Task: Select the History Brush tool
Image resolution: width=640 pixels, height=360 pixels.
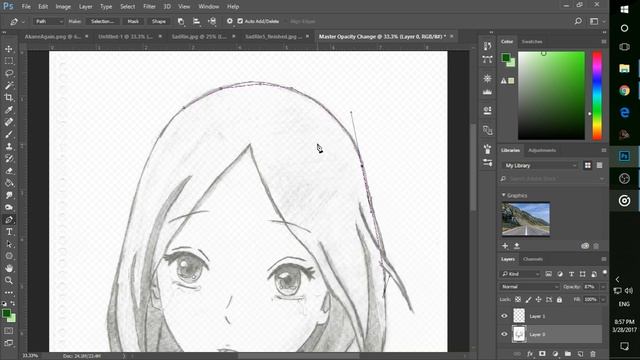Action: coord(9,159)
